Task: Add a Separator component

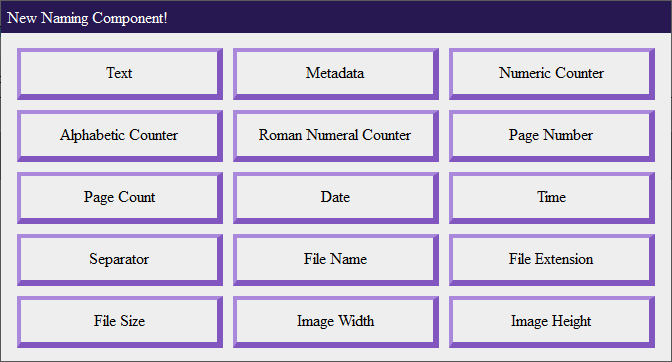Action: coord(120,260)
